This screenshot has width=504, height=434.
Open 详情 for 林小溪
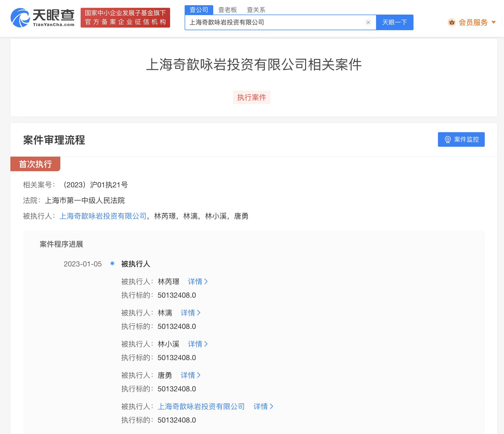[x=198, y=344]
